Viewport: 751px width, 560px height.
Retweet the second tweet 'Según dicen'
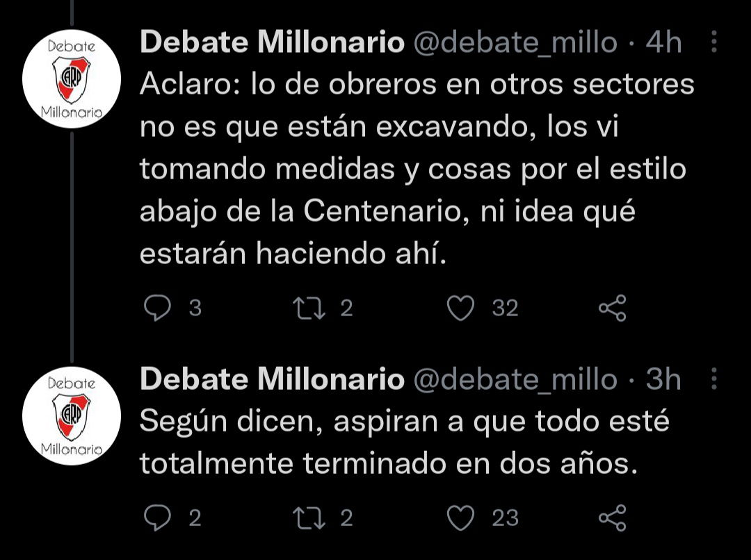[309, 518]
